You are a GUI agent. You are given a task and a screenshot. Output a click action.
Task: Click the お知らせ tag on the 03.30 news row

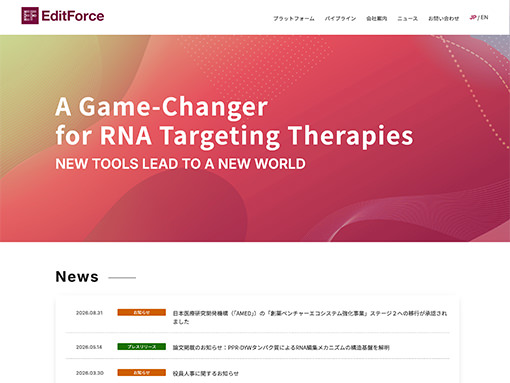[142, 372]
